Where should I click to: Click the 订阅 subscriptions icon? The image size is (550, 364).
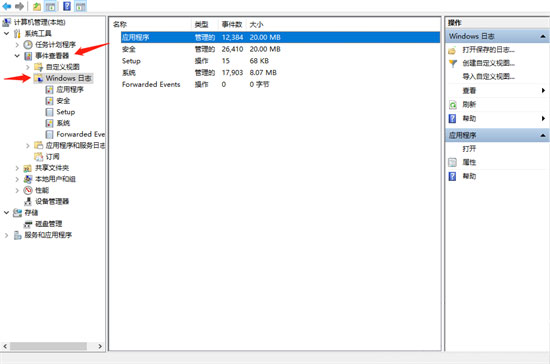[x=39, y=156]
